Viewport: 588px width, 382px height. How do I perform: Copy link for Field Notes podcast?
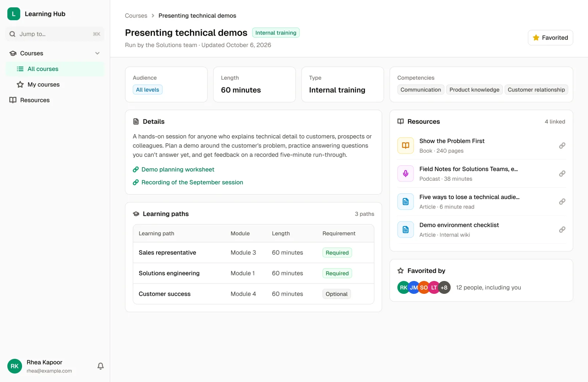(x=562, y=173)
